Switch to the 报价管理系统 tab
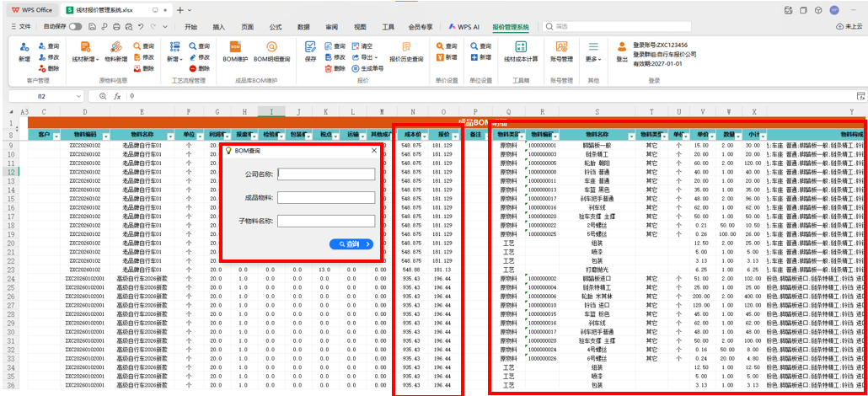This screenshot has height=396, width=868. (511, 27)
